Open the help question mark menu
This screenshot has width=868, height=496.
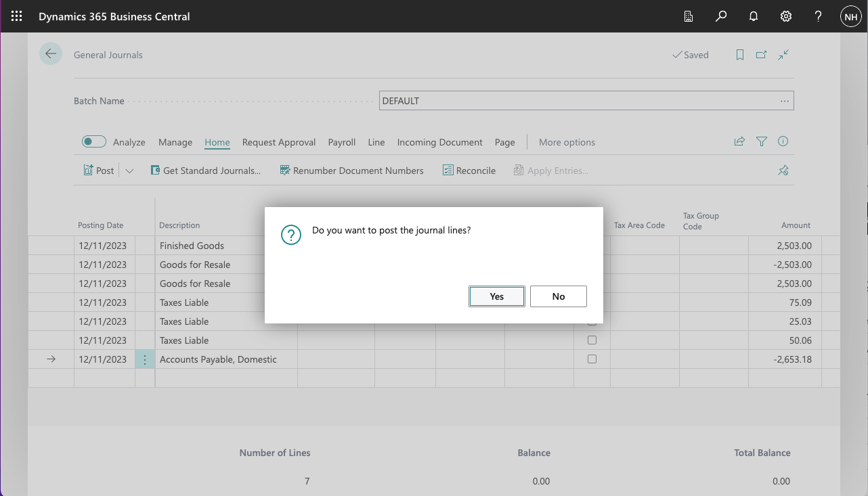(819, 16)
